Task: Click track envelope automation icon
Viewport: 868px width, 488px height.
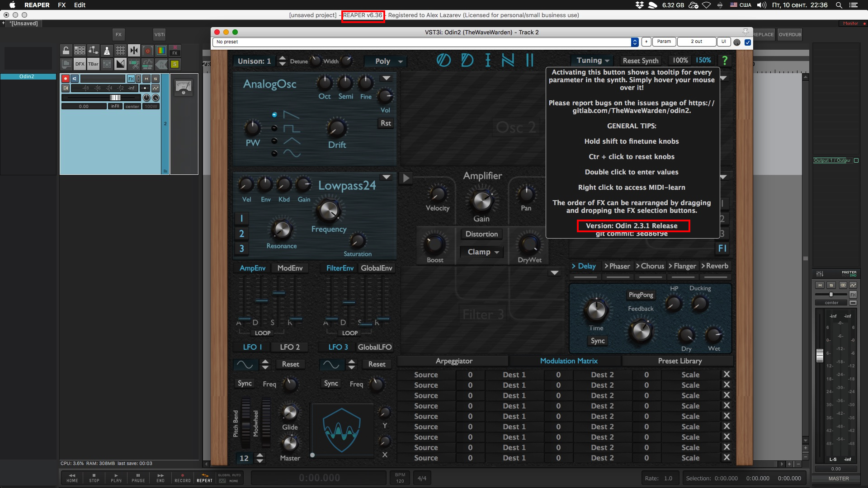Action: 156,88
